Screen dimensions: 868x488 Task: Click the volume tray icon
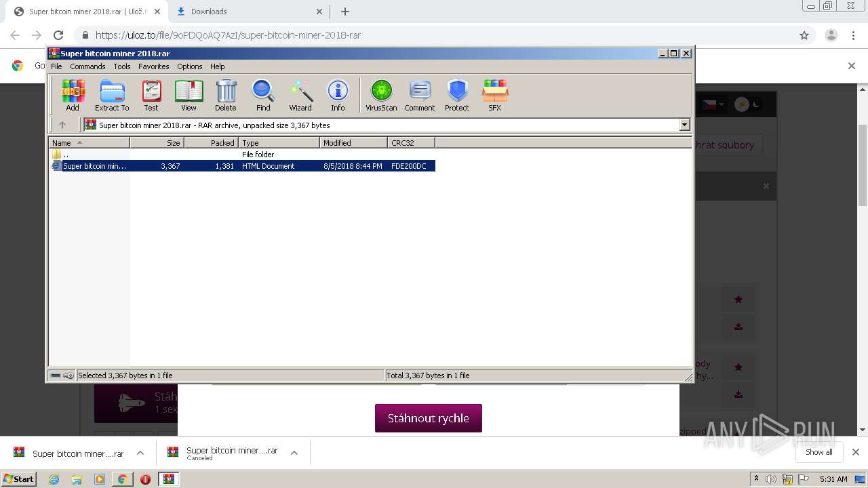tap(771, 479)
